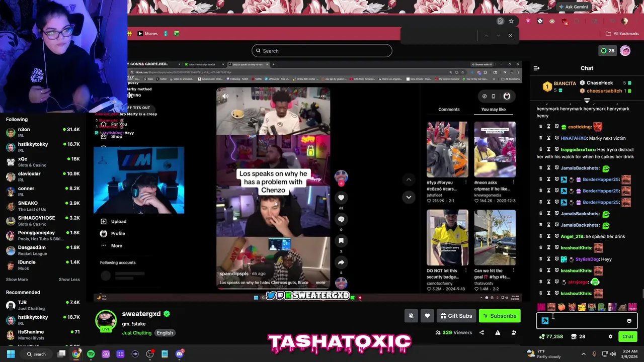This screenshot has height=362, width=644.
Task: Open the moderators icon beside the report icon
Action: point(514,332)
